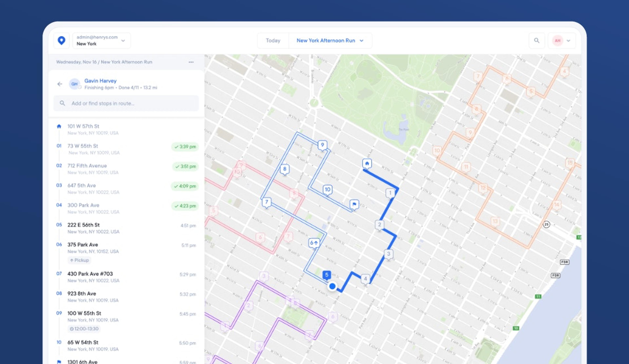This screenshot has width=629, height=364.
Task: Click the back arrow beside Gavin Harvey
Action: pos(60,84)
